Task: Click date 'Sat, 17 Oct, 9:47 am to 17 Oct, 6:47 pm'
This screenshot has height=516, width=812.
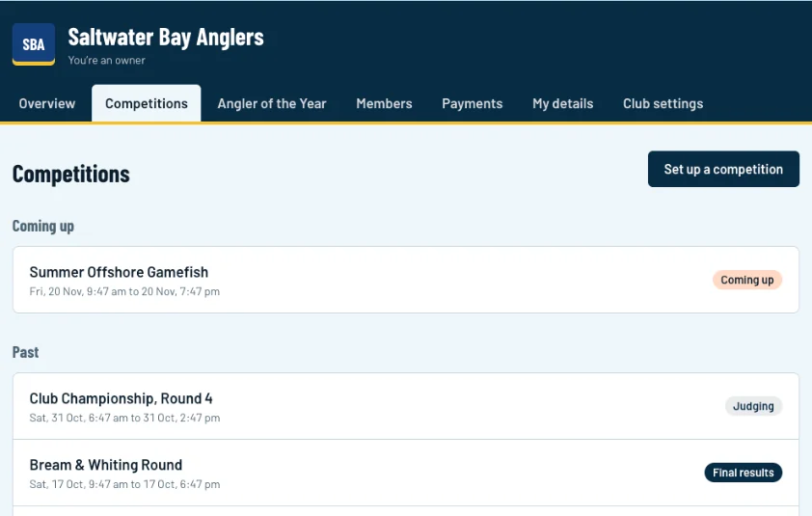Action: (124, 484)
